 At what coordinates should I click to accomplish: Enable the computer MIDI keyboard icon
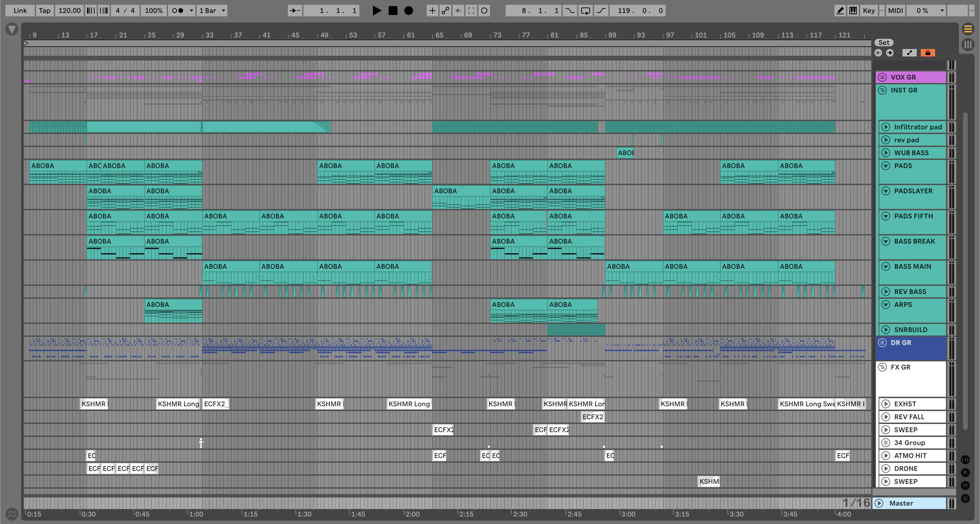click(853, 11)
